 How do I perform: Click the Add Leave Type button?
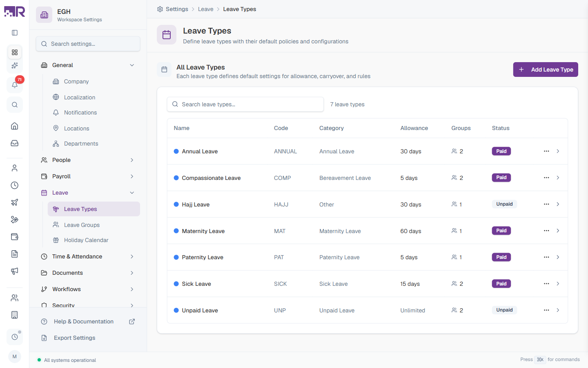click(x=546, y=70)
